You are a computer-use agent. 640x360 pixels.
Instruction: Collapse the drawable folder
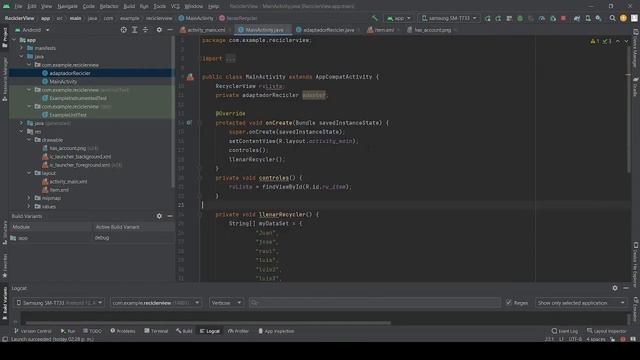point(29,140)
